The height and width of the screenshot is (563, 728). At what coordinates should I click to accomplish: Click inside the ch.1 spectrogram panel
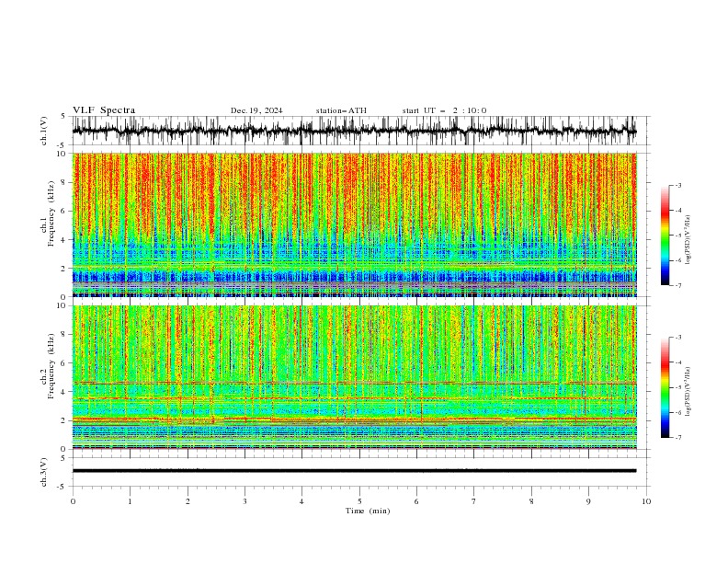[354, 224]
